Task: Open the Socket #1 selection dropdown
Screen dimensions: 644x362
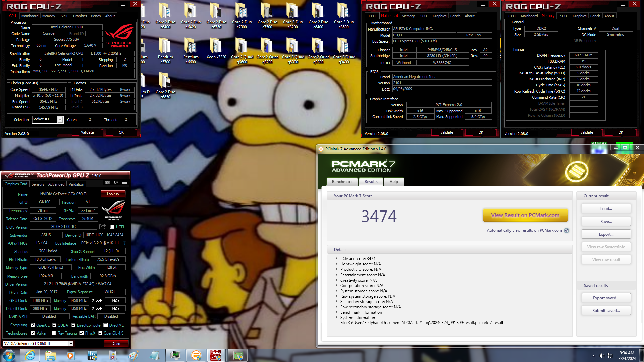Action: (60, 119)
